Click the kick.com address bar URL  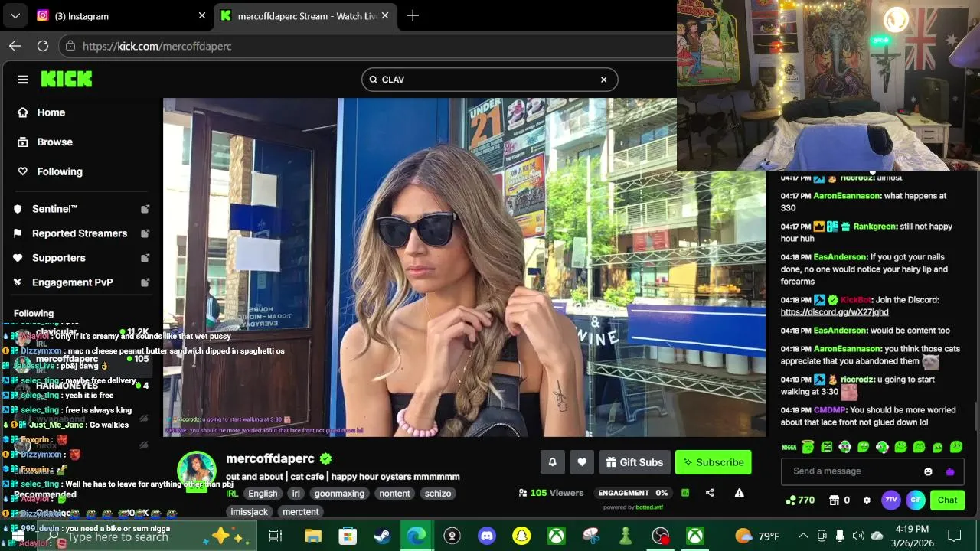pos(157,46)
